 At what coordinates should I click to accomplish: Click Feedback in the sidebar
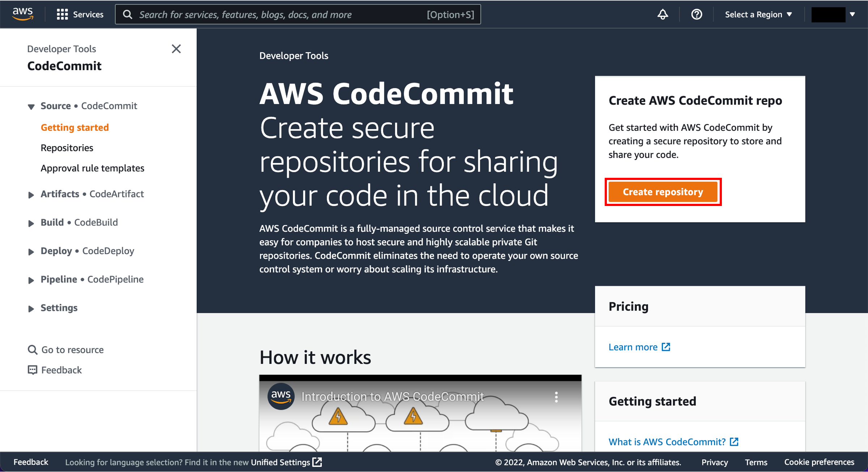click(61, 370)
